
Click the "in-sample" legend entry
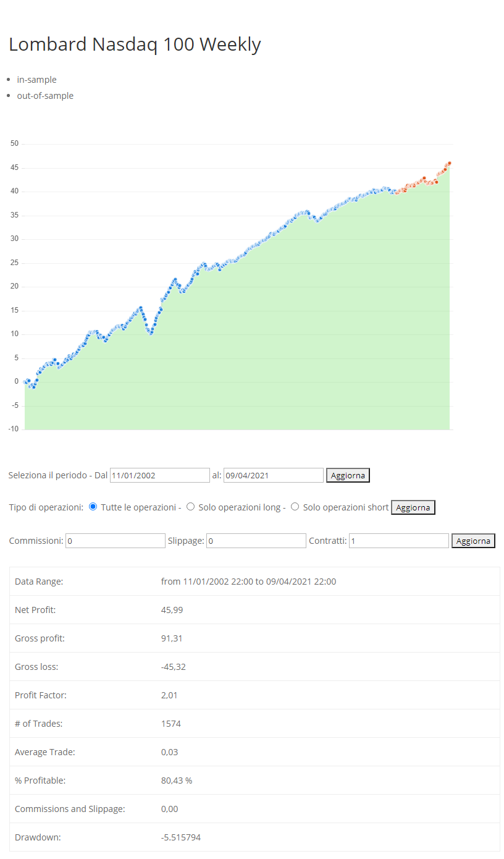(36, 80)
